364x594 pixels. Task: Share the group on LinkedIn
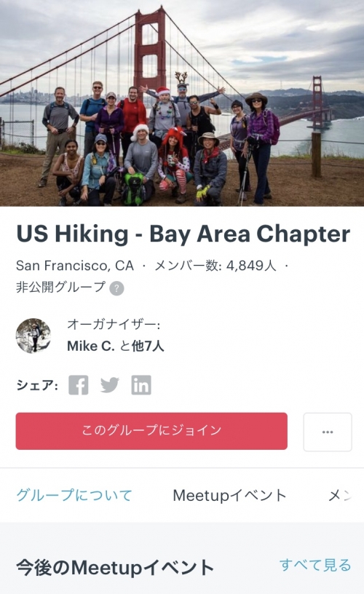(x=141, y=385)
